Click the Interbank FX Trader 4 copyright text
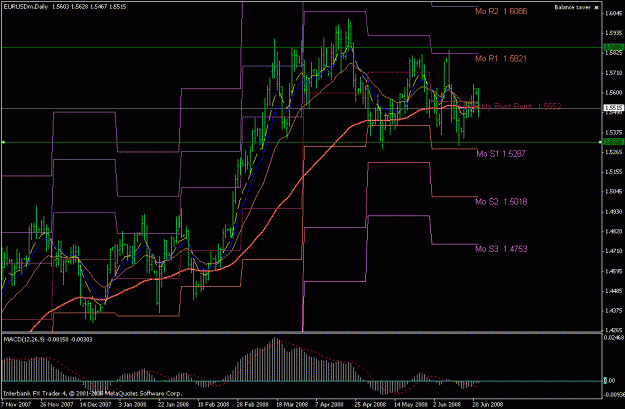The image size is (625, 409). (x=92, y=393)
